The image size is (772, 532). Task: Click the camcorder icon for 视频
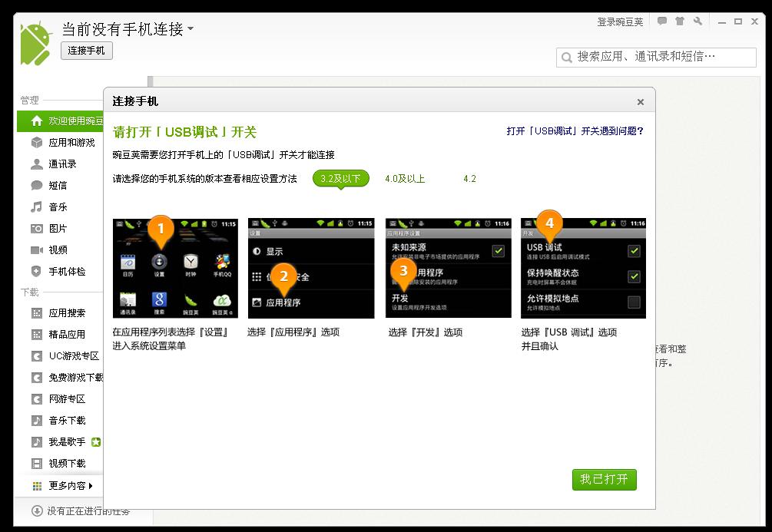pos(36,250)
